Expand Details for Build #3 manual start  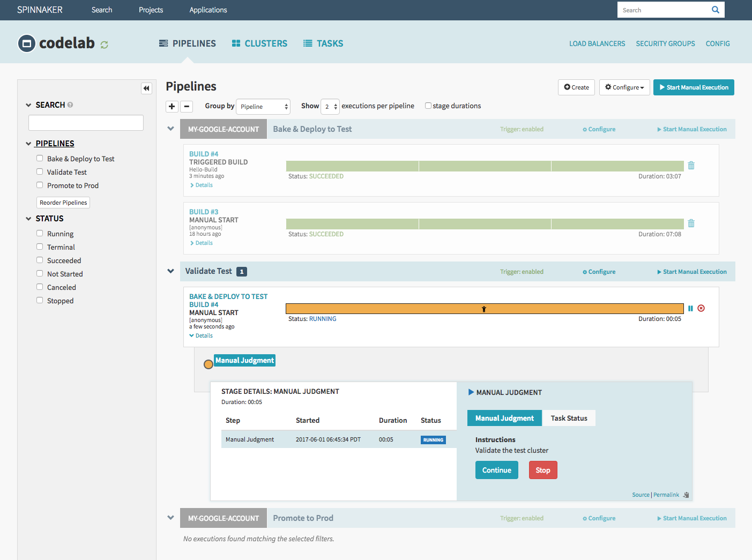coord(202,243)
